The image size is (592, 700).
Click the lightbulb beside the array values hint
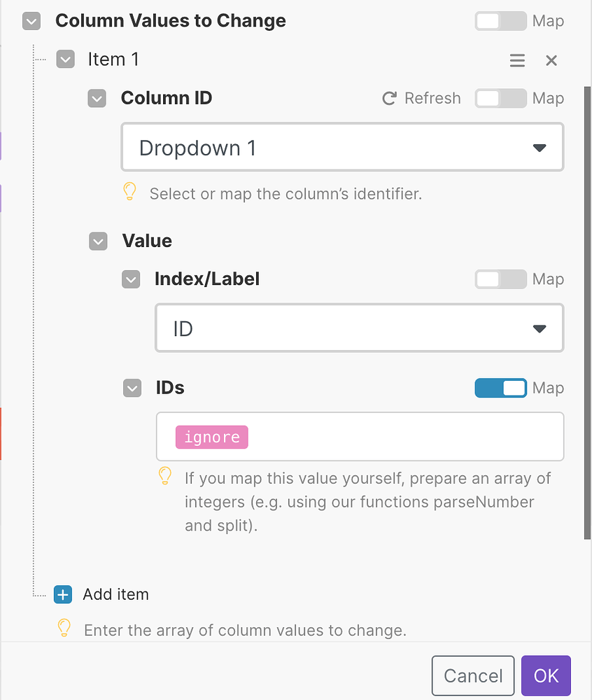click(64, 628)
